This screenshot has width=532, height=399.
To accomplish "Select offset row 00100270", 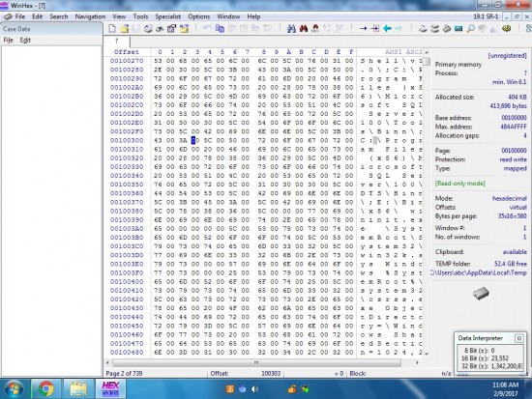I will pyautogui.click(x=127, y=61).
